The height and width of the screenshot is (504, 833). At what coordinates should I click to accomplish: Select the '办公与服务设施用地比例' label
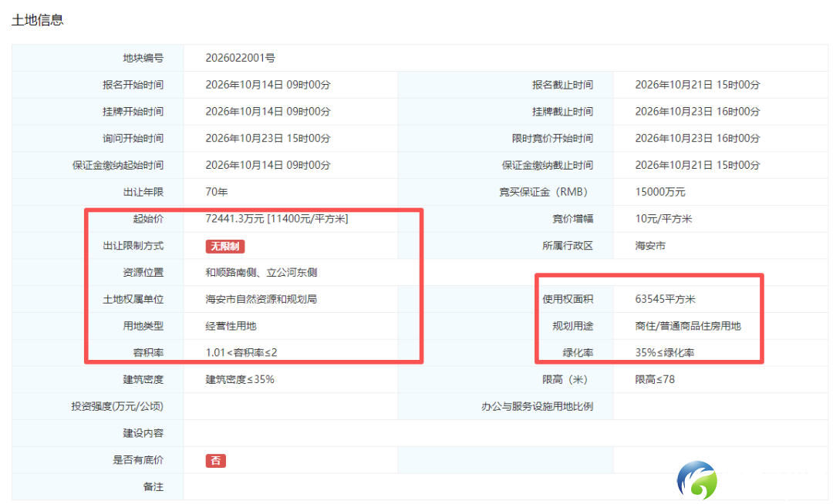(537, 407)
